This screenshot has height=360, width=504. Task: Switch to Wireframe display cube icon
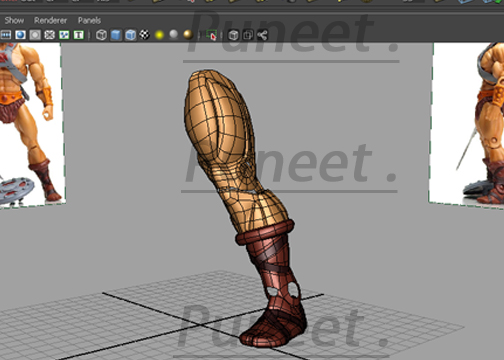[x=101, y=35]
